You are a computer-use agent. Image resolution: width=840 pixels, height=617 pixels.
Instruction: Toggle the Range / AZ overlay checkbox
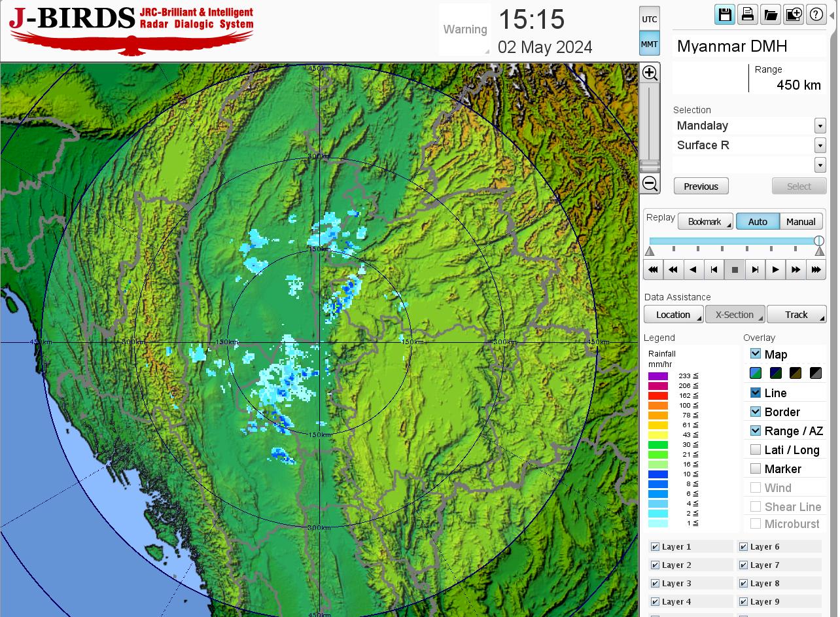756,431
